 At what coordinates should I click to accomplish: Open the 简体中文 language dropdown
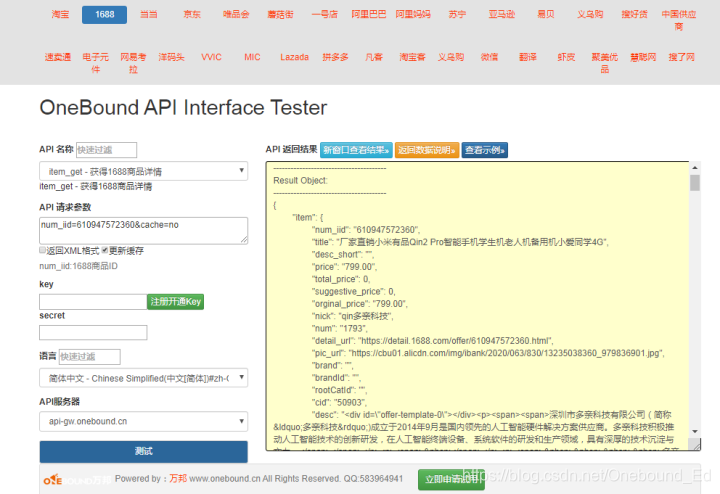click(144, 378)
